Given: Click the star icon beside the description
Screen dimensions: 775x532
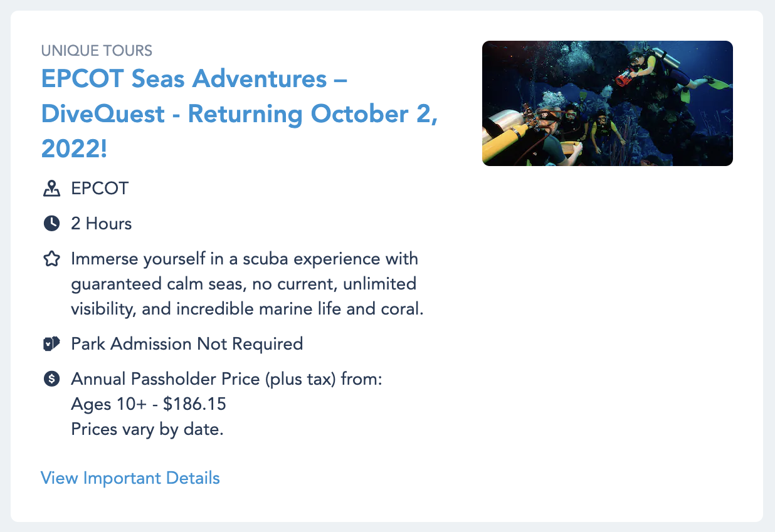Looking at the screenshot, I should 51,259.
